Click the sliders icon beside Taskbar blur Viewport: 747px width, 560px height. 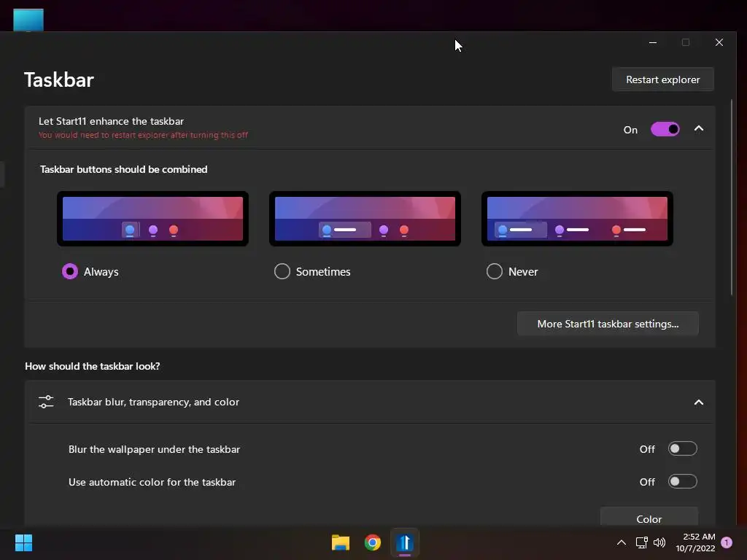tap(46, 402)
